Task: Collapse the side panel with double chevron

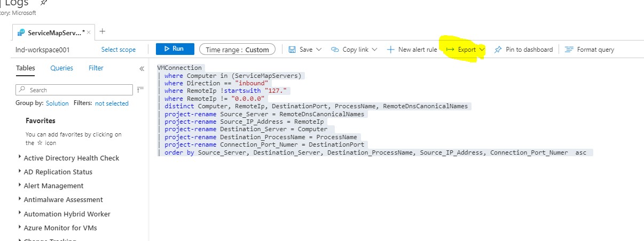Action: click(142, 69)
